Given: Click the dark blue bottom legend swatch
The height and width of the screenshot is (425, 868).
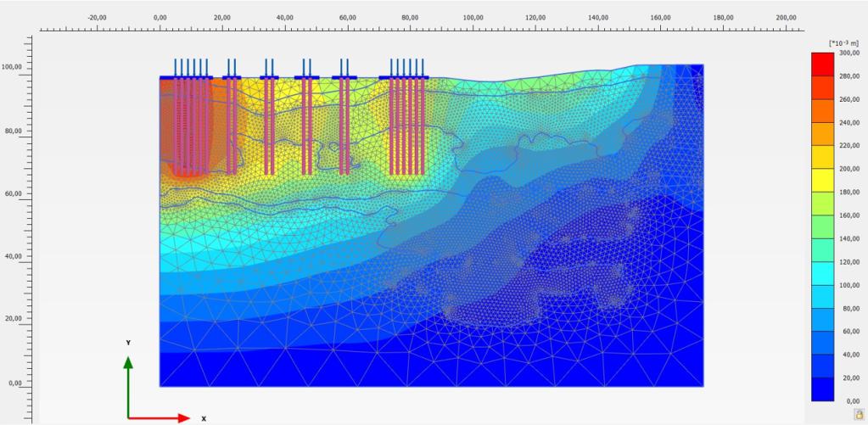Looking at the screenshot, I should click(821, 389).
